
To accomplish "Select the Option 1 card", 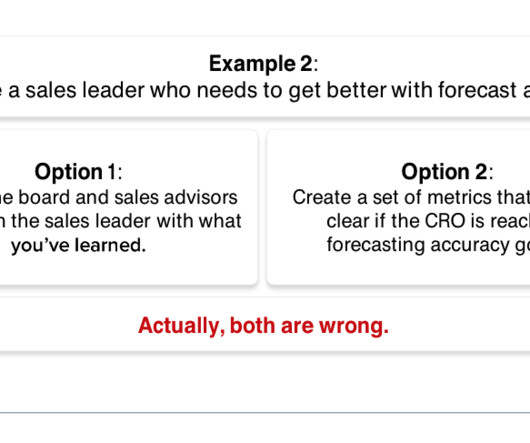I will 128,207.
